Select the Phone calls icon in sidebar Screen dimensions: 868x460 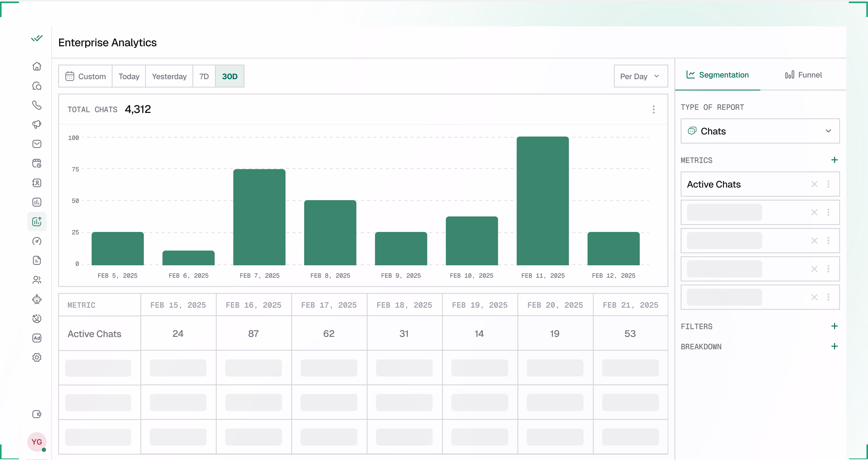coord(37,105)
